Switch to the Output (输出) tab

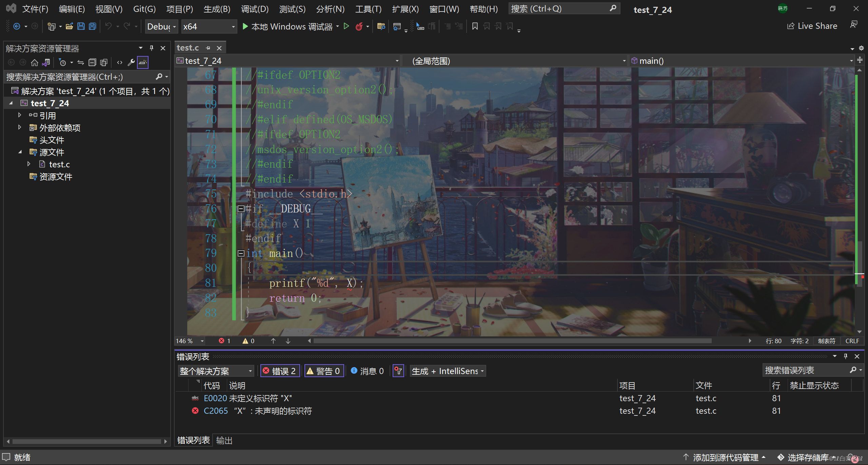coord(224,440)
